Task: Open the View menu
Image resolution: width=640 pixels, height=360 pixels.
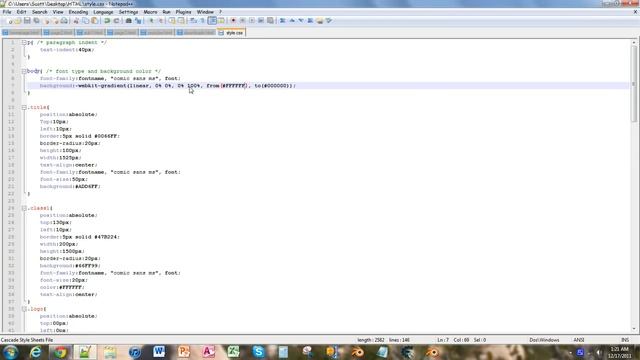Action: (58, 12)
